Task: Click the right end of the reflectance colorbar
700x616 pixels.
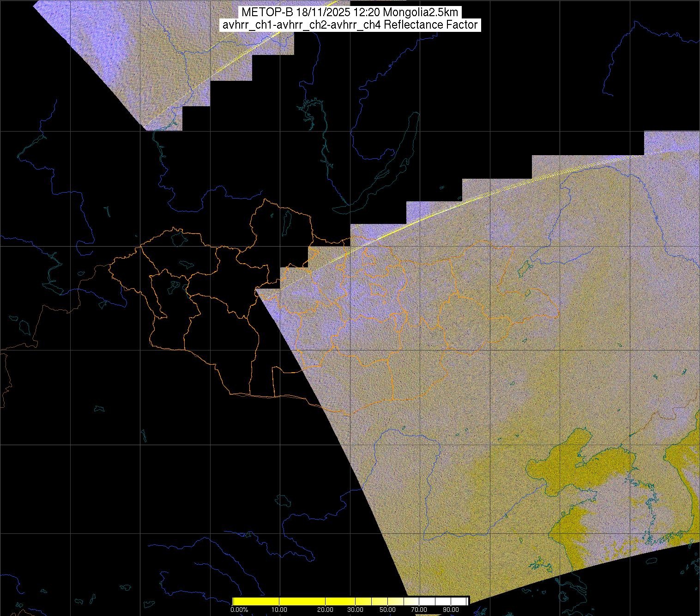Action: pyautogui.click(x=467, y=601)
